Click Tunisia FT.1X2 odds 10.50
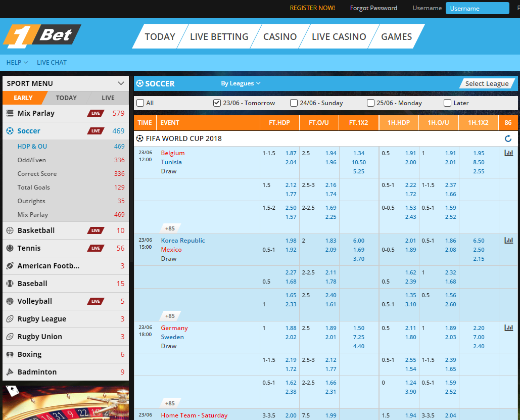This screenshot has width=520, height=420. coord(359,162)
